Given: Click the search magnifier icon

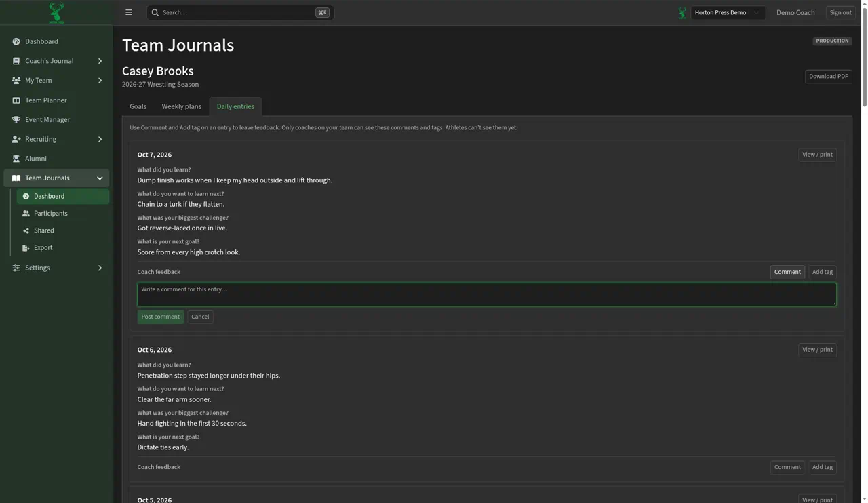Looking at the screenshot, I should point(155,12).
